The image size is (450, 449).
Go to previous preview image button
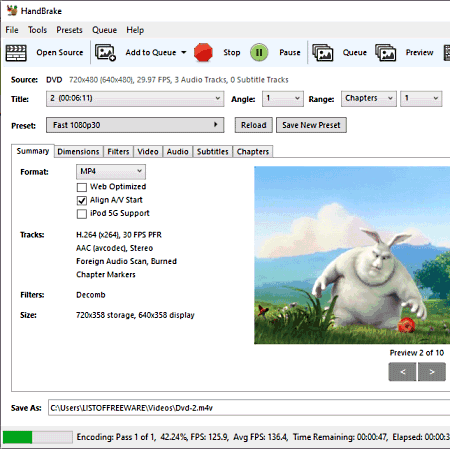(402, 372)
